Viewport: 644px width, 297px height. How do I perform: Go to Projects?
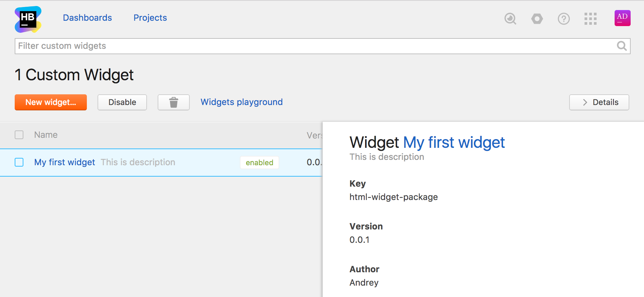point(150,18)
